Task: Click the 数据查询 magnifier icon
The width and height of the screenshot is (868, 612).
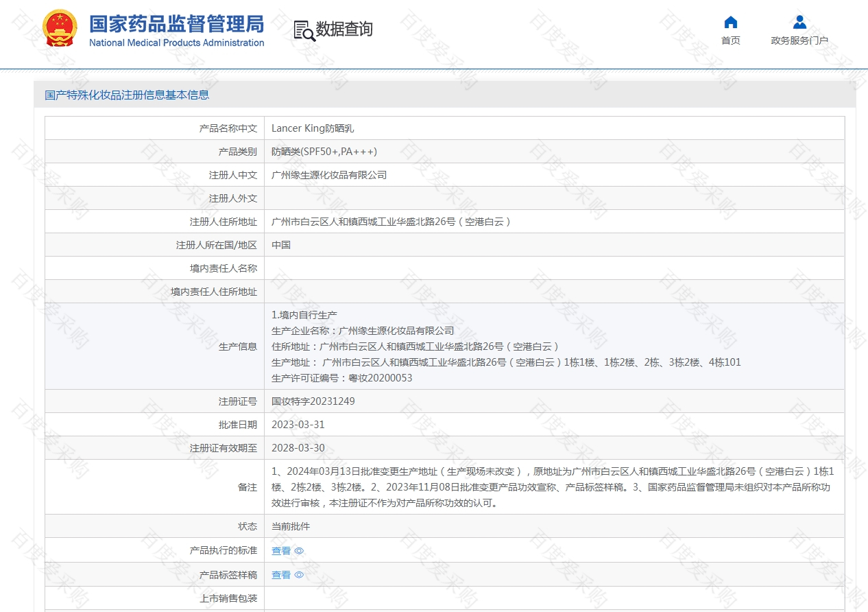Action: (304, 30)
